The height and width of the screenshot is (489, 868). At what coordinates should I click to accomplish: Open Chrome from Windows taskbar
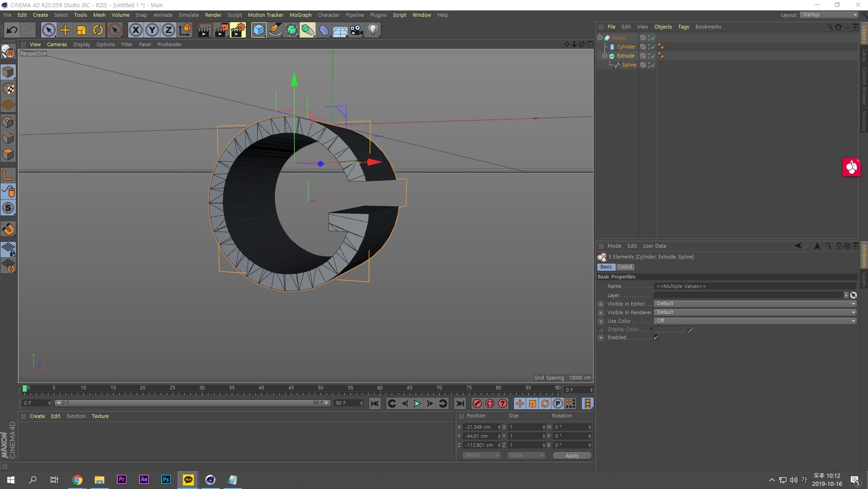[77, 480]
